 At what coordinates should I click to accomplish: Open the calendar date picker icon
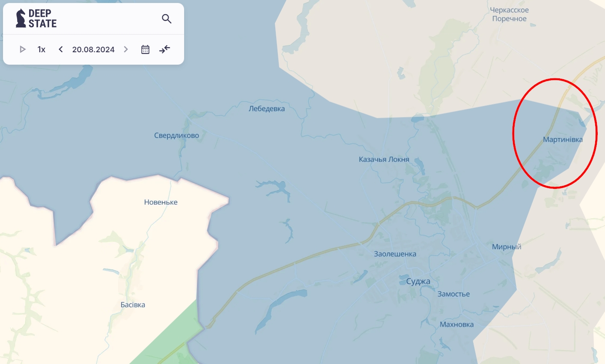145,49
